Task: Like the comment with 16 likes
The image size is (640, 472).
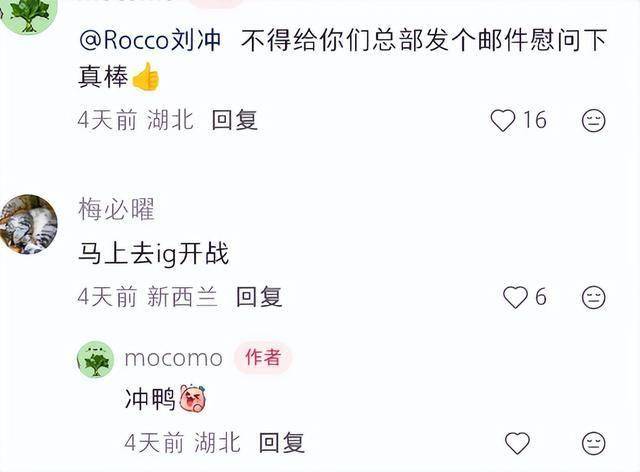Action: pyautogui.click(x=502, y=120)
